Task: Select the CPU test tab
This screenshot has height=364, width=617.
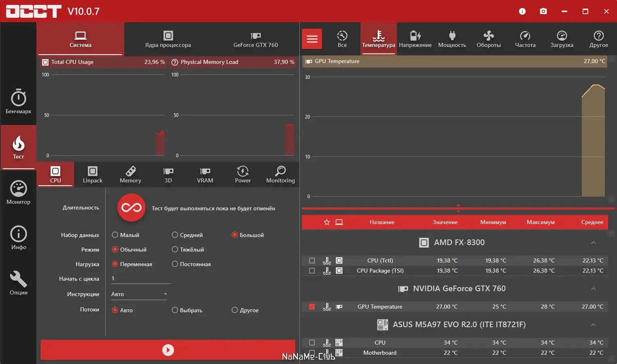Action: 55,174
